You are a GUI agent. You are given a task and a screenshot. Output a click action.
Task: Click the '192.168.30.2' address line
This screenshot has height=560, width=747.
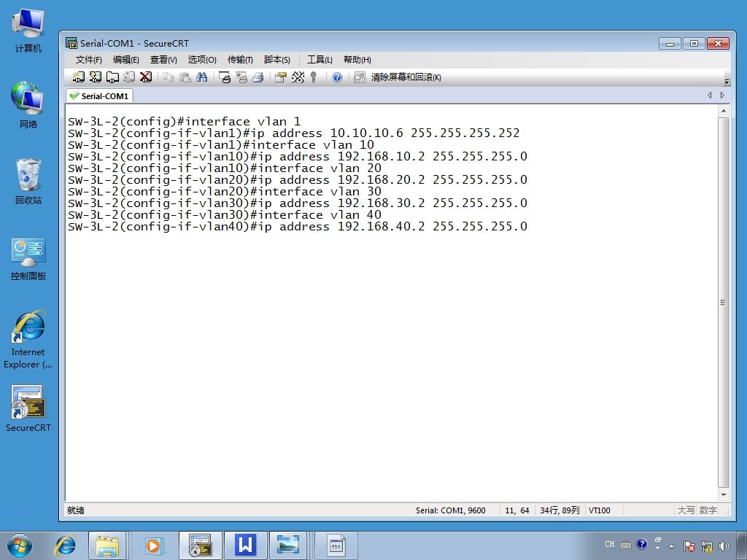[298, 203]
